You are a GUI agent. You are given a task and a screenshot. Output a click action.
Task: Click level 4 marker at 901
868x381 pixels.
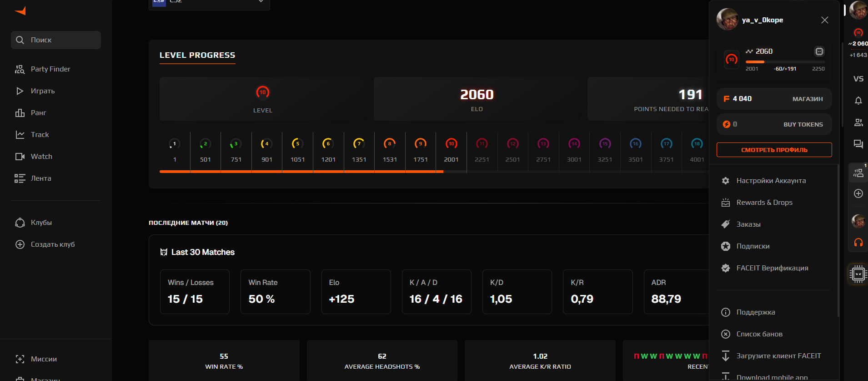coord(267,144)
